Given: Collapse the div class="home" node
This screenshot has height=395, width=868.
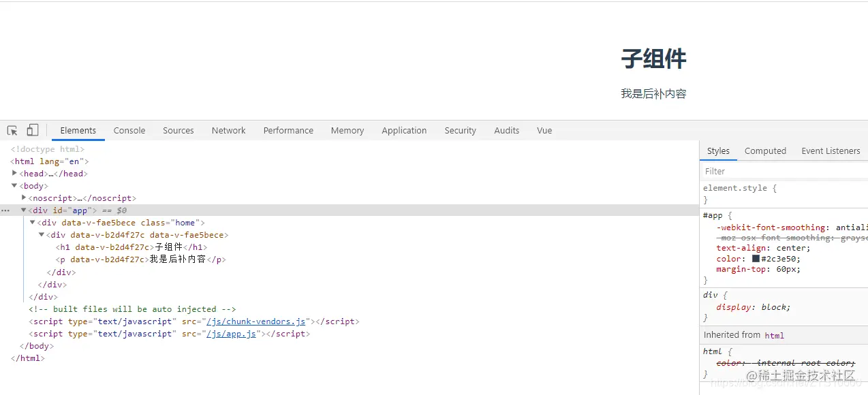Looking at the screenshot, I should coord(33,223).
